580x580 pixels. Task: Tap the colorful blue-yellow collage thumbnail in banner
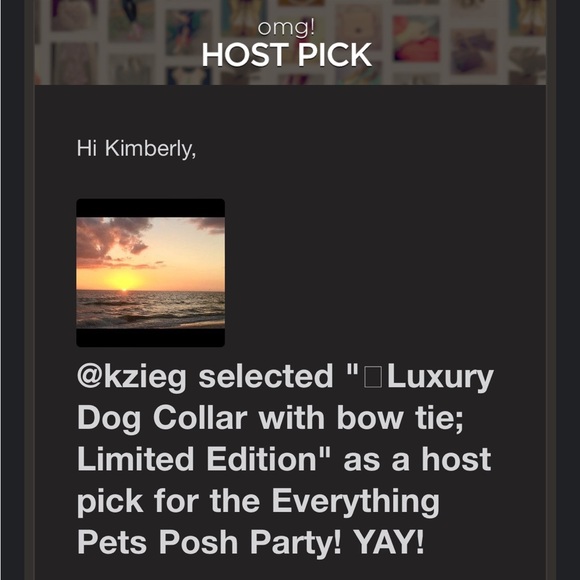tap(188, 33)
